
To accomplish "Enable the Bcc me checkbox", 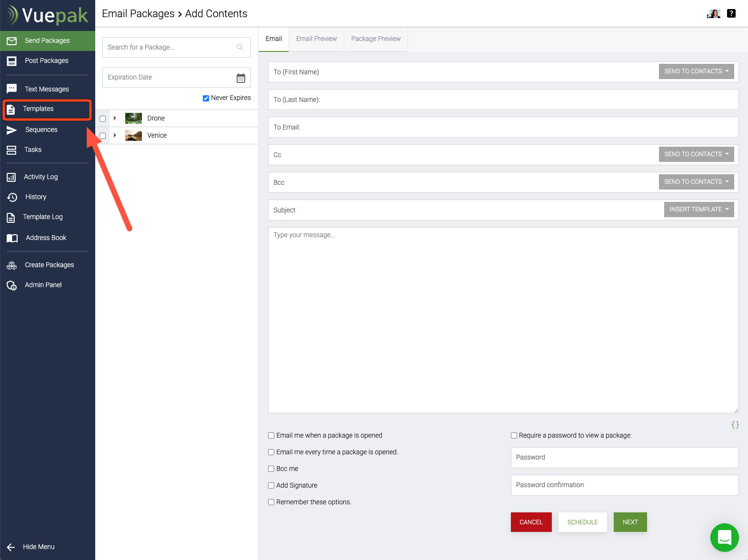I will point(271,469).
